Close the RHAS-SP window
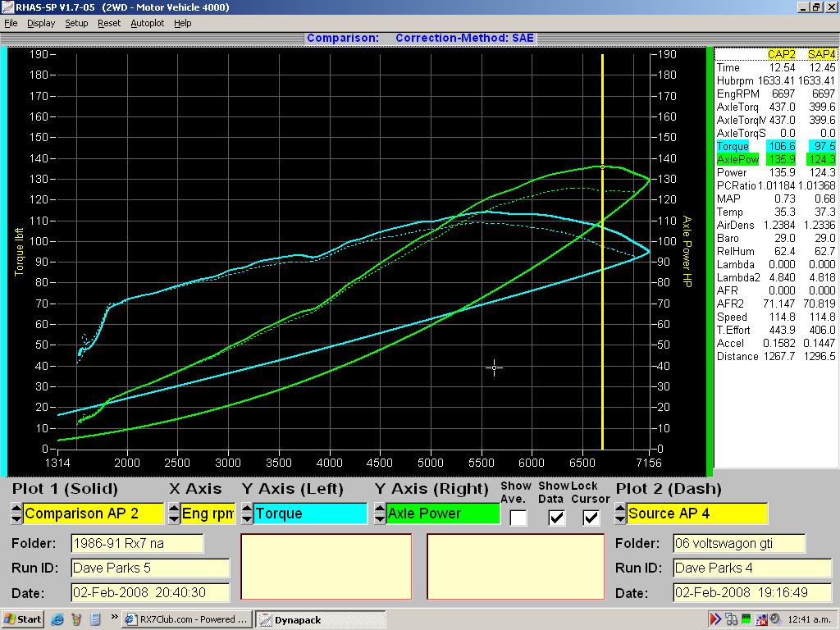 tap(830, 7)
